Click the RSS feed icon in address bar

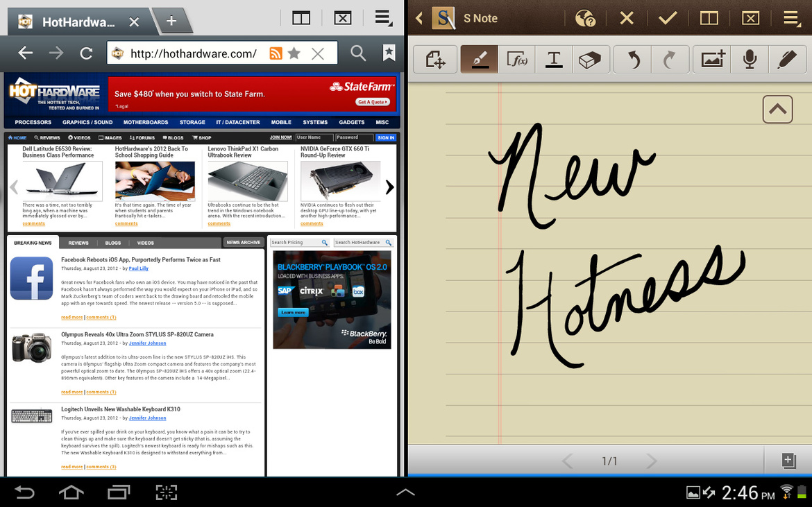(276, 53)
